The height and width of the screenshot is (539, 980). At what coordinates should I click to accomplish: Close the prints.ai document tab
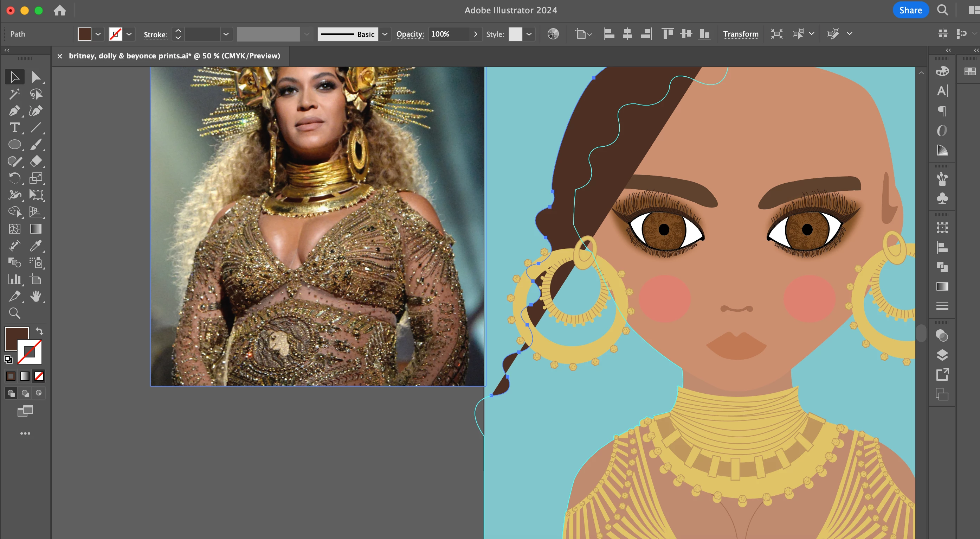[x=60, y=56]
